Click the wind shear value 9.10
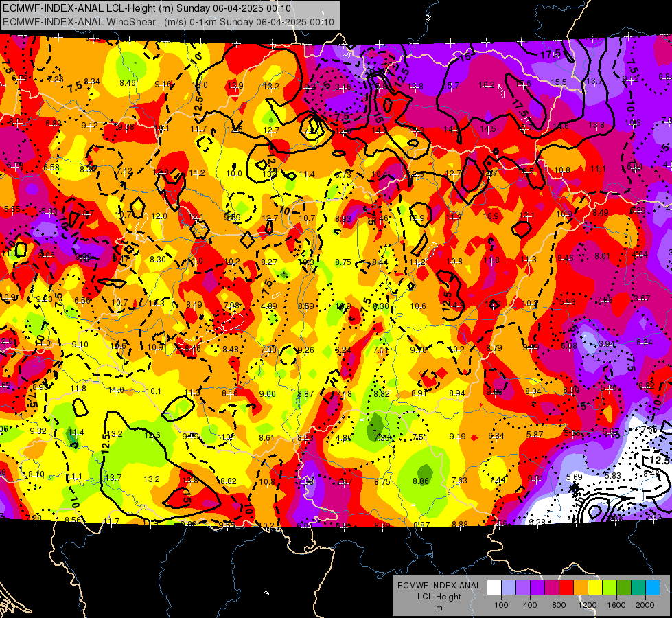Viewport: 672px width, 618px height. [80, 345]
